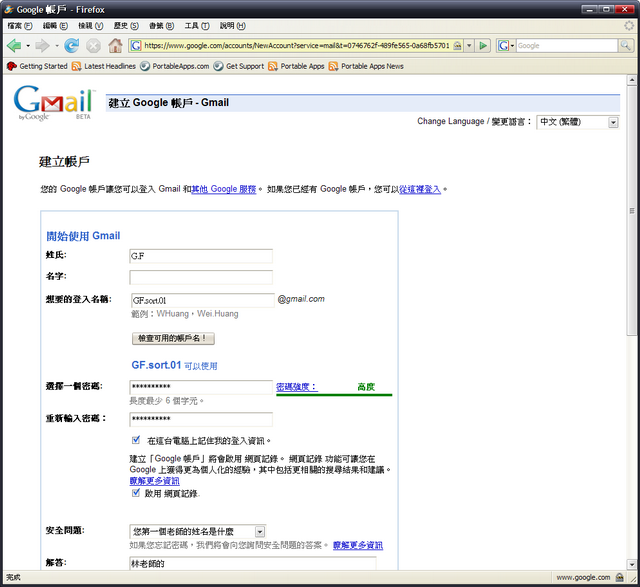Follow the 從這裡登入 sign-in link
Image resolution: width=640 pixels, height=587 pixels.
(420, 189)
